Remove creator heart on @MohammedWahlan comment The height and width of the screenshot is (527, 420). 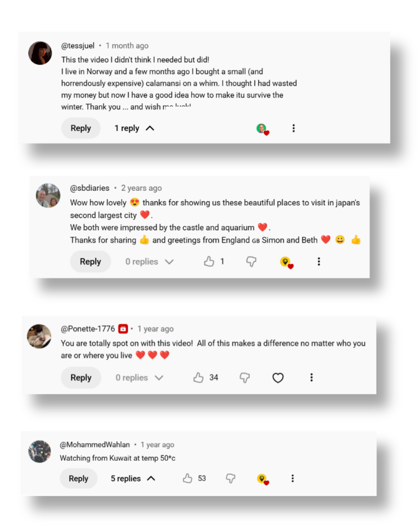(x=262, y=479)
